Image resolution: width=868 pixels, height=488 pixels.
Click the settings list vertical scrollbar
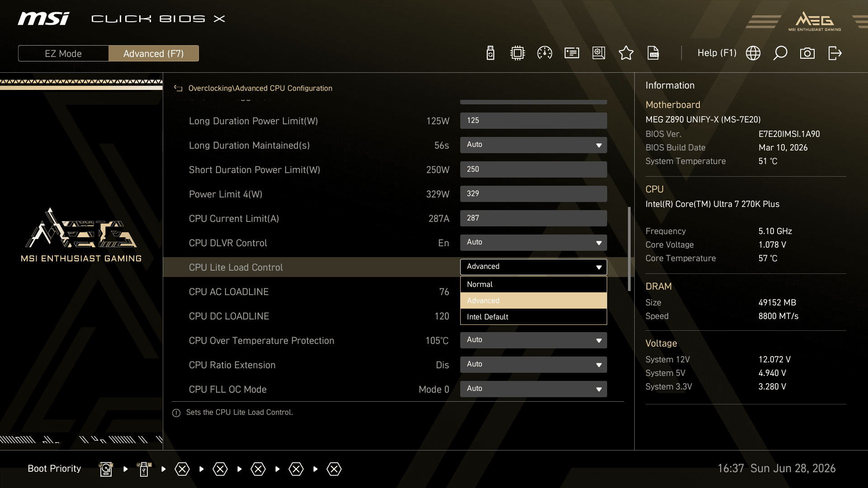click(629, 249)
